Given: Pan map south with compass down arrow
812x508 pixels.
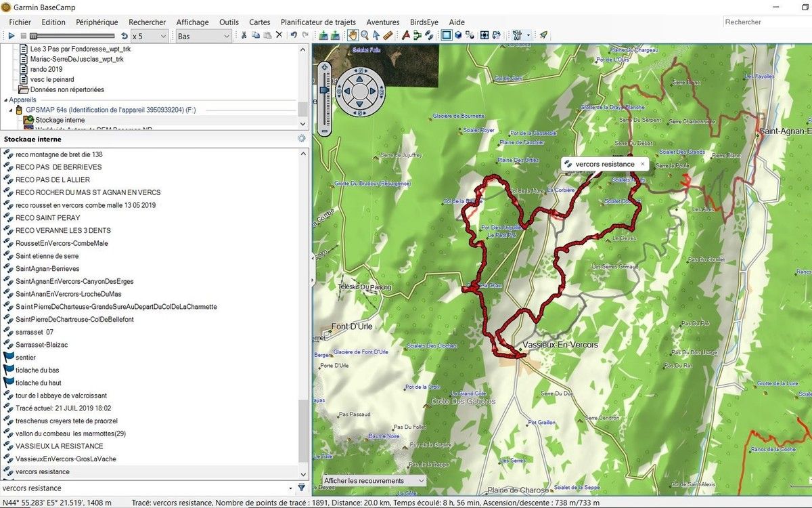Looking at the screenshot, I should point(361,105).
